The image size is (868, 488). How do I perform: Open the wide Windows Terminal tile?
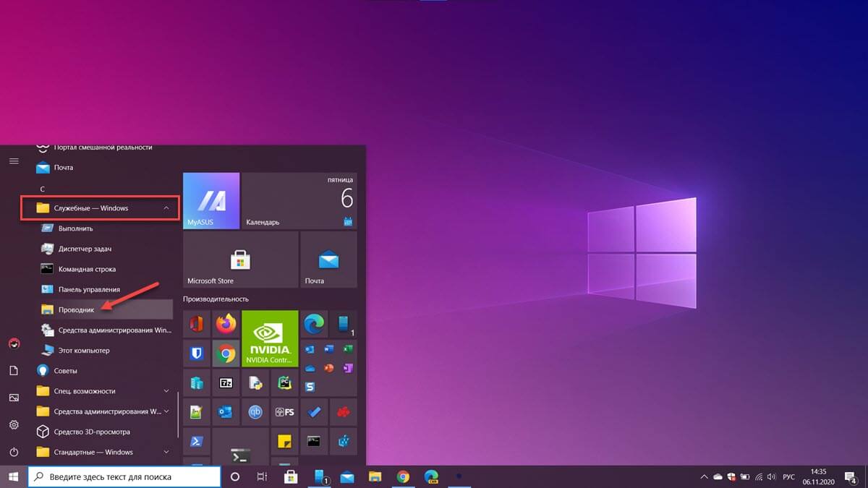pyautogui.click(x=241, y=447)
